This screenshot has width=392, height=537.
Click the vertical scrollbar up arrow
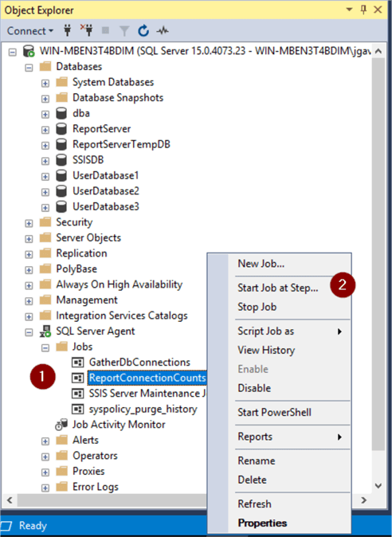pos(378,51)
